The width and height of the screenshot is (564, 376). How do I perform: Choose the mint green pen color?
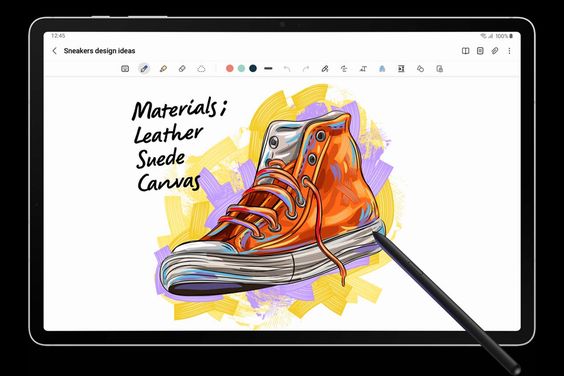[x=241, y=68]
